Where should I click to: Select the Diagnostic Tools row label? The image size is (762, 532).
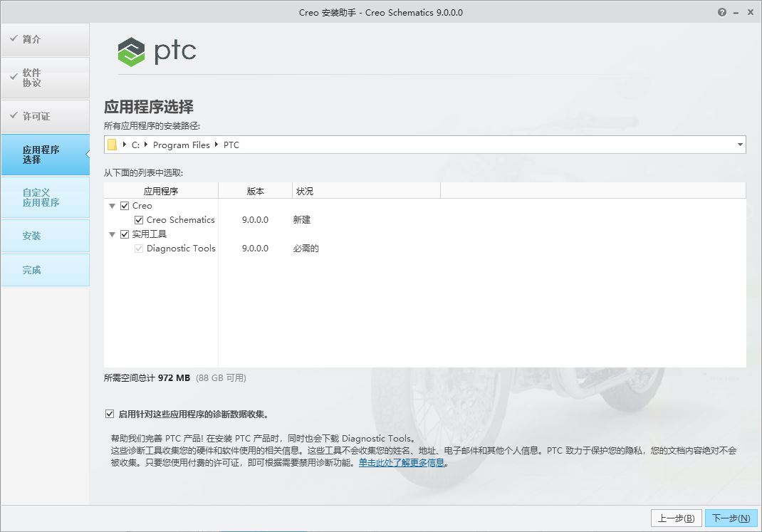[181, 249]
